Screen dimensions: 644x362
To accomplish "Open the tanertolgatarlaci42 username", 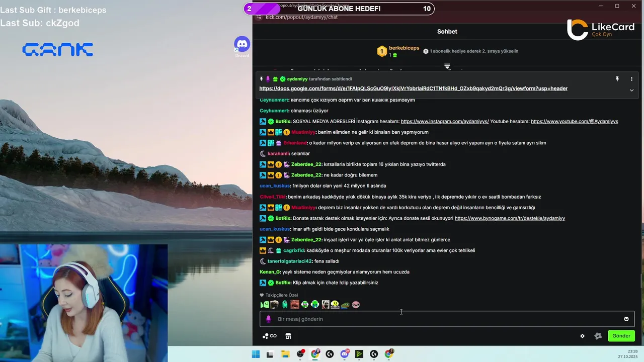I will coord(290,261).
